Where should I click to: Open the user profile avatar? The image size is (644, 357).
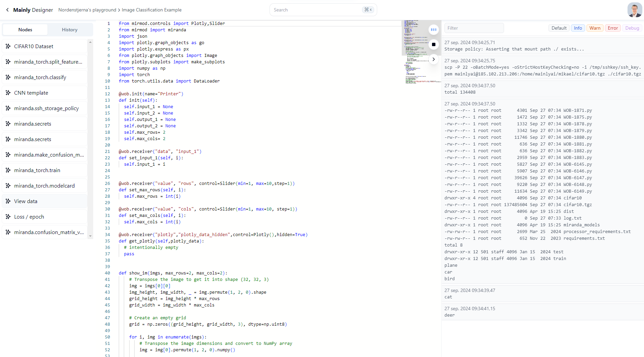pyautogui.click(x=634, y=10)
